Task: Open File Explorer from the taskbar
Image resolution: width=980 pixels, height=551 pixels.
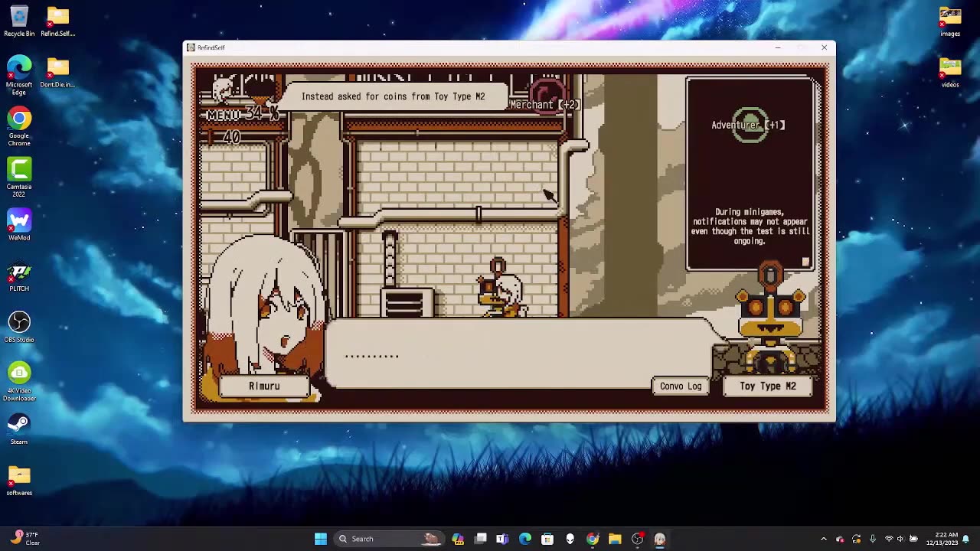Action: (x=615, y=539)
